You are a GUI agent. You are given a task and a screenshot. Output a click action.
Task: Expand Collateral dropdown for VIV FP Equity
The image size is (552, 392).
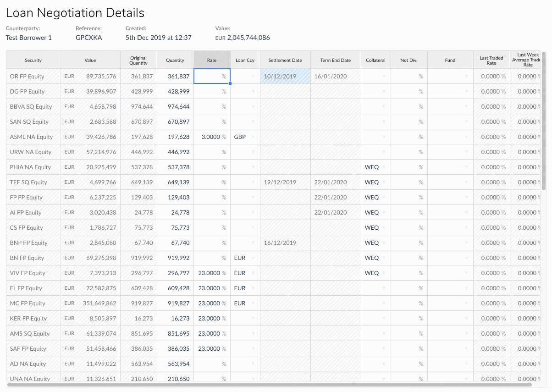[x=384, y=273]
